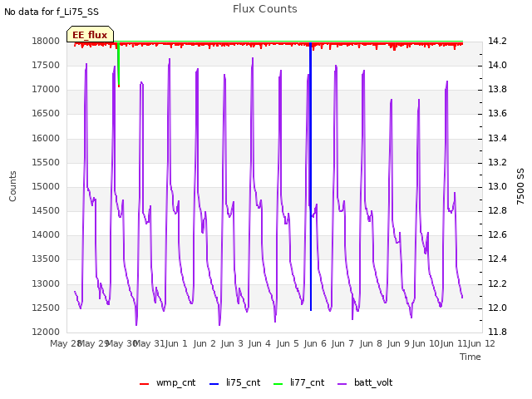
Task: Toggle the wmp_cnt legend entry
Action: [168, 382]
